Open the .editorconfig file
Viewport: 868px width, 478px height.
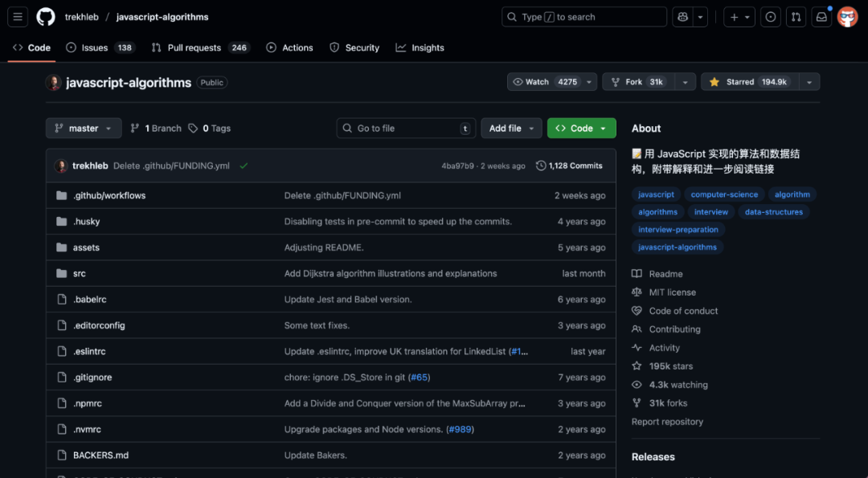pyautogui.click(x=99, y=326)
